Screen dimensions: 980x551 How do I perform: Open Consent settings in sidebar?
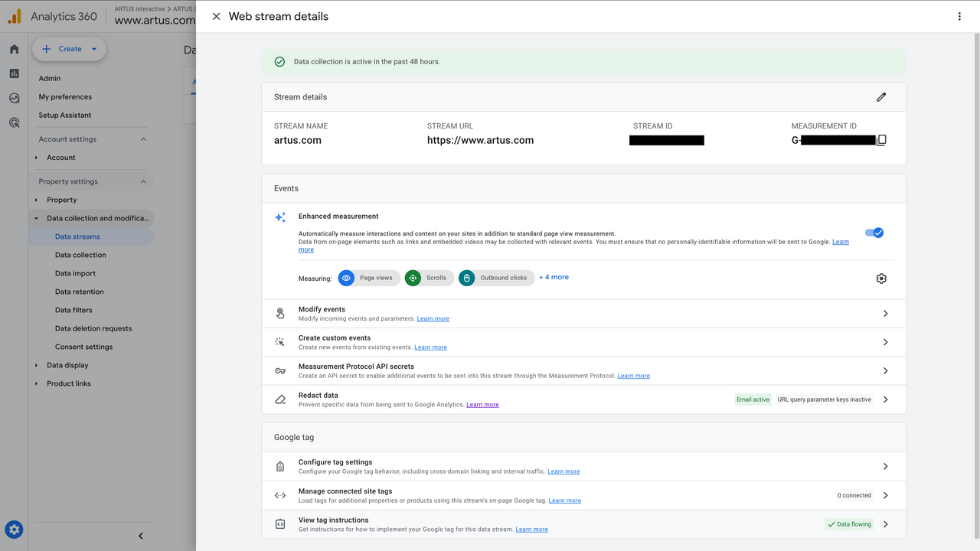tap(83, 347)
